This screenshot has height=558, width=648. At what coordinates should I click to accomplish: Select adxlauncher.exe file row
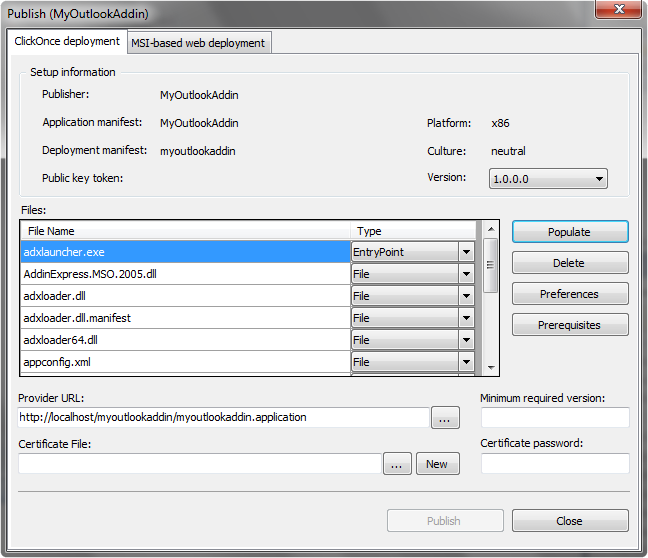[x=186, y=252]
